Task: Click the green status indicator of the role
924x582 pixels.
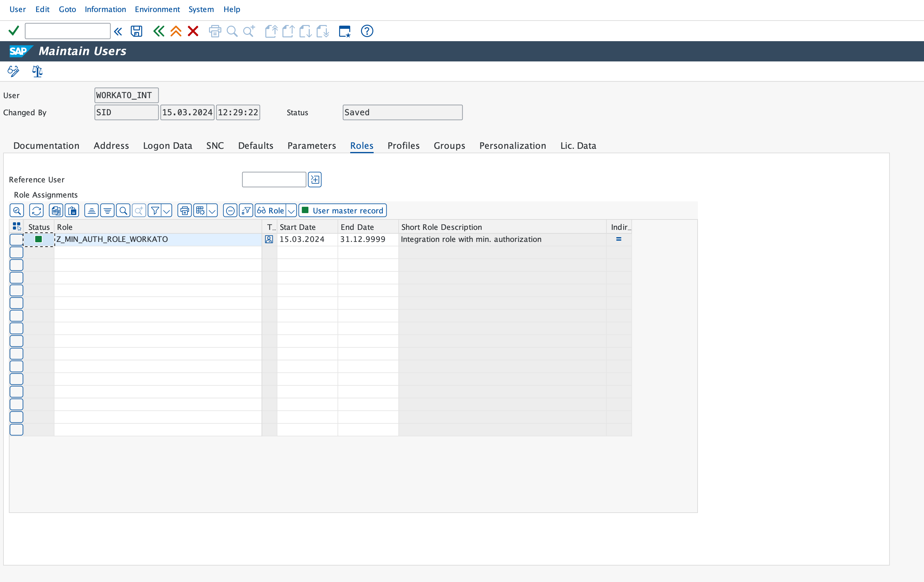Action: coord(38,239)
